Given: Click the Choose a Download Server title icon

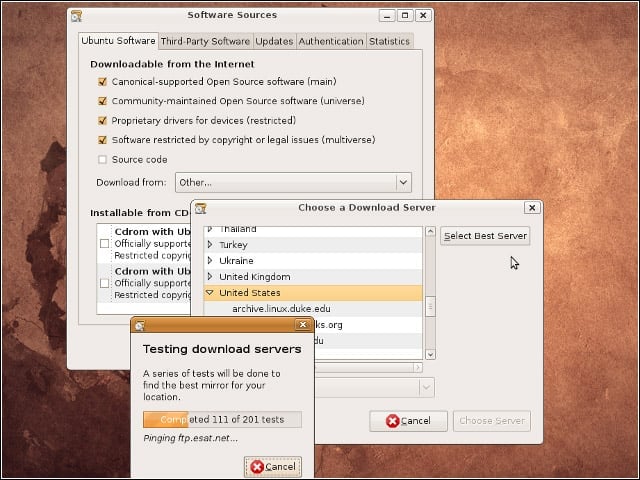Looking at the screenshot, I should 200,208.
